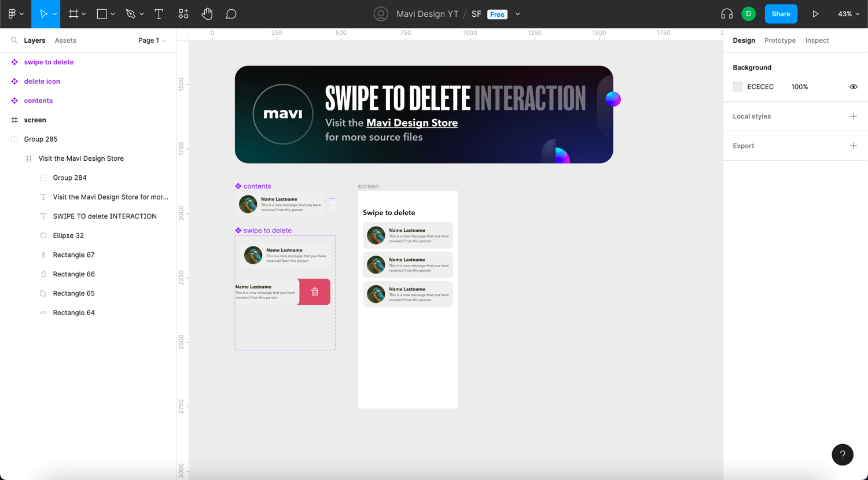Select the Hand tool

tap(207, 14)
